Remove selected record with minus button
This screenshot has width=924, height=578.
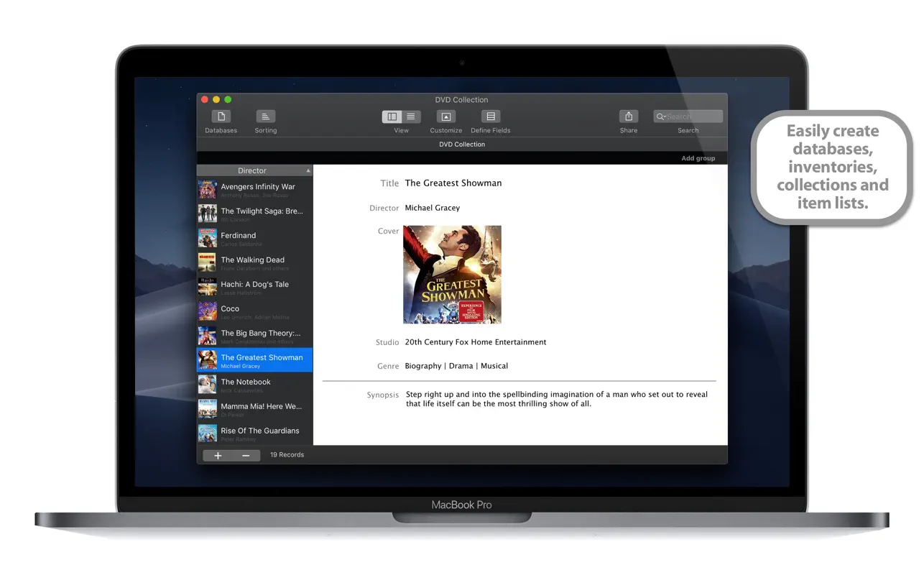[246, 455]
